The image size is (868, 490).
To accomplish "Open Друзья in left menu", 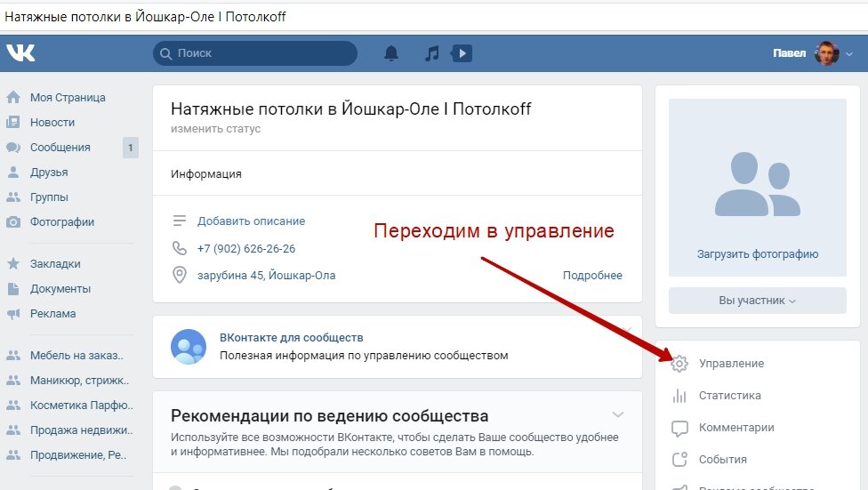I will click(49, 173).
